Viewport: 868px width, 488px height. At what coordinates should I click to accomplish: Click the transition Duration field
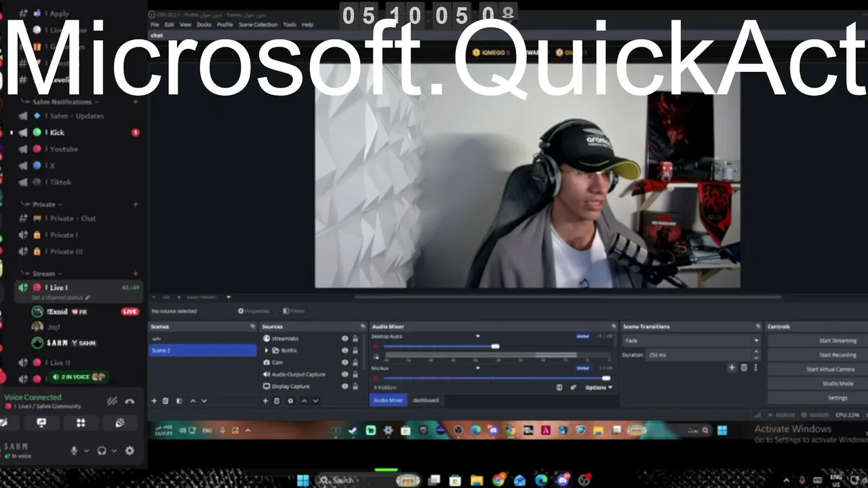point(703,355)
